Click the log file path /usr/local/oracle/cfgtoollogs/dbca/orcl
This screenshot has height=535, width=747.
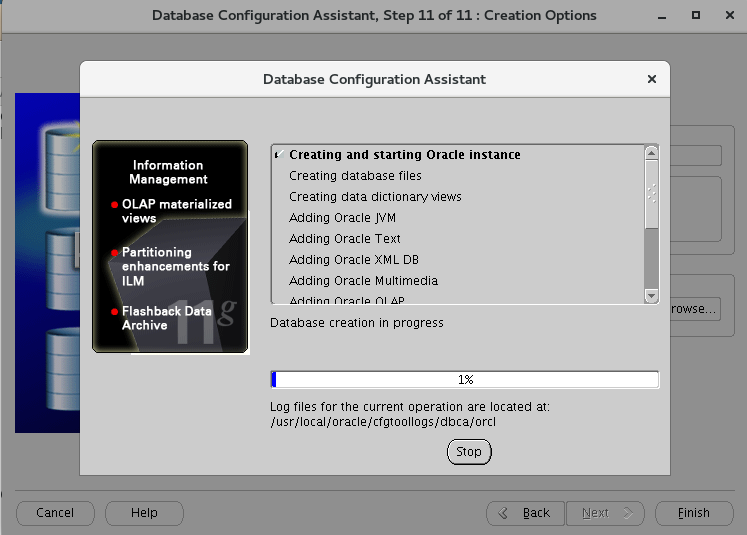(383, 422)
